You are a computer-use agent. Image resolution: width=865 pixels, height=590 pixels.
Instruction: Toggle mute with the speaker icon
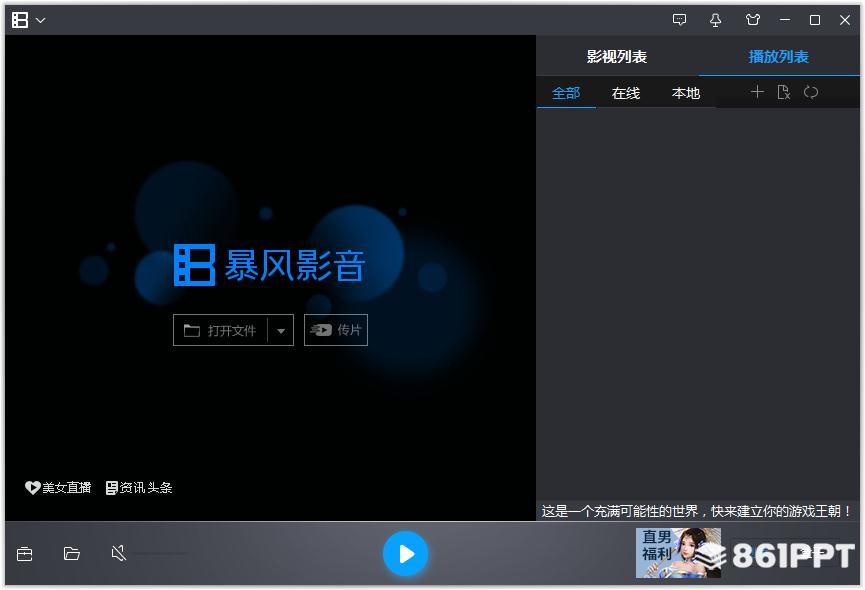pyautogui.click(x=119, y=553)
